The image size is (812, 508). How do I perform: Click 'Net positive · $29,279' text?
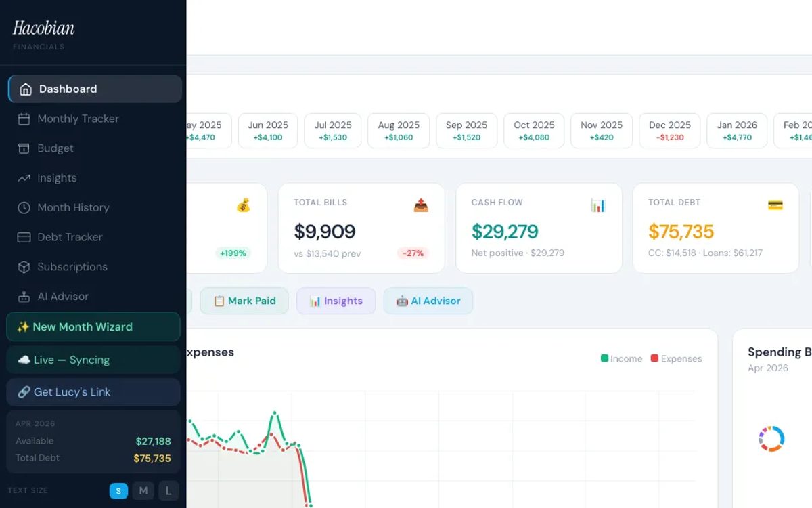click(518, 253)
